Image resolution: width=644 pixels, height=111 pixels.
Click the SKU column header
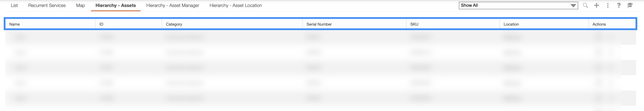point(414,24)
